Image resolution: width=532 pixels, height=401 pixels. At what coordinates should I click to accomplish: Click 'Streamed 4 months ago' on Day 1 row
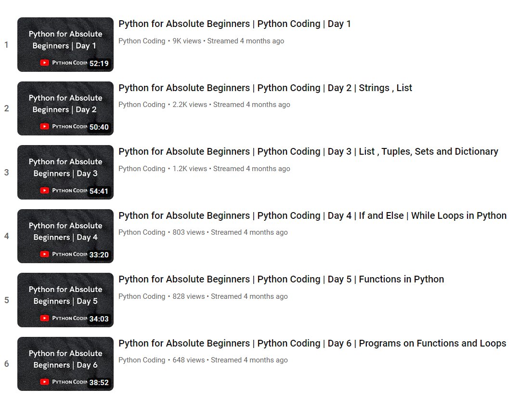246,41
